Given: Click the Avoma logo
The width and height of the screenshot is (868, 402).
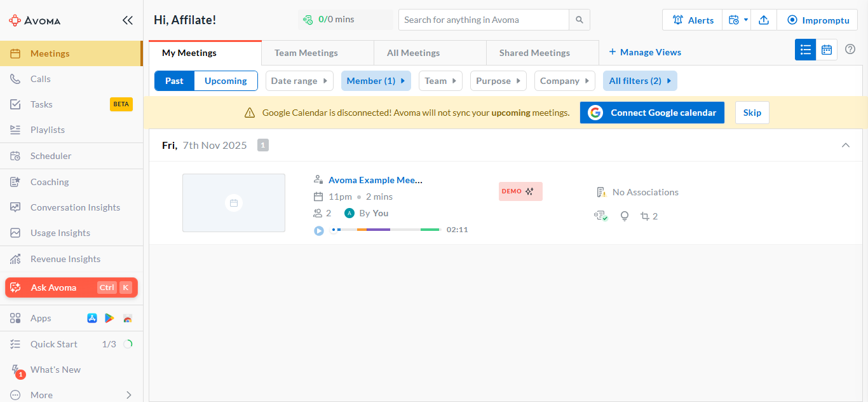Looking at the screenshot, I should click(35, 20).
